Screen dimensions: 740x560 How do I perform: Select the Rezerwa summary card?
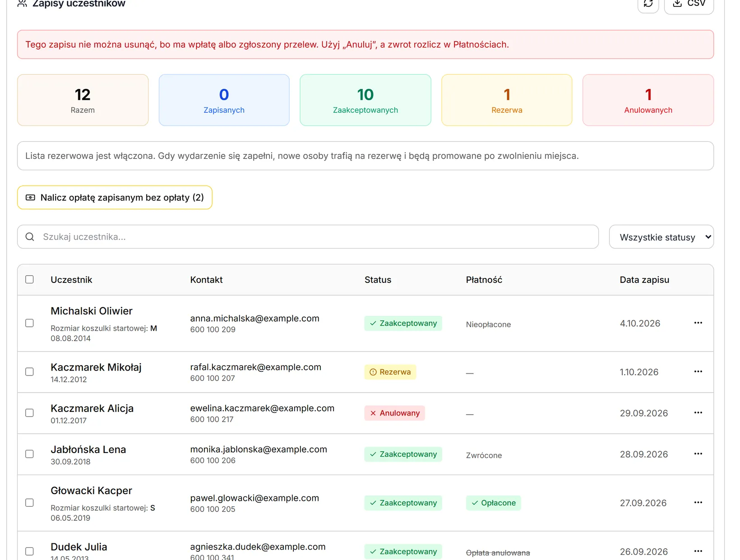[x=507, y=100]
